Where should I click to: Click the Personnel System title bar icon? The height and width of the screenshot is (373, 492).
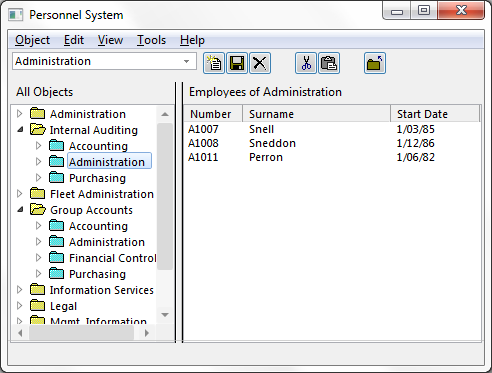point(16,15)
